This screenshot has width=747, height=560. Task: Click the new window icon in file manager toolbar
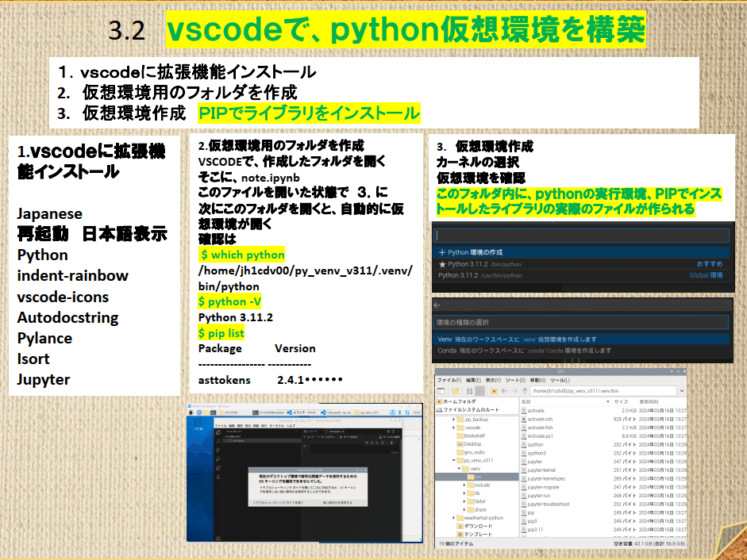[441, 391]
